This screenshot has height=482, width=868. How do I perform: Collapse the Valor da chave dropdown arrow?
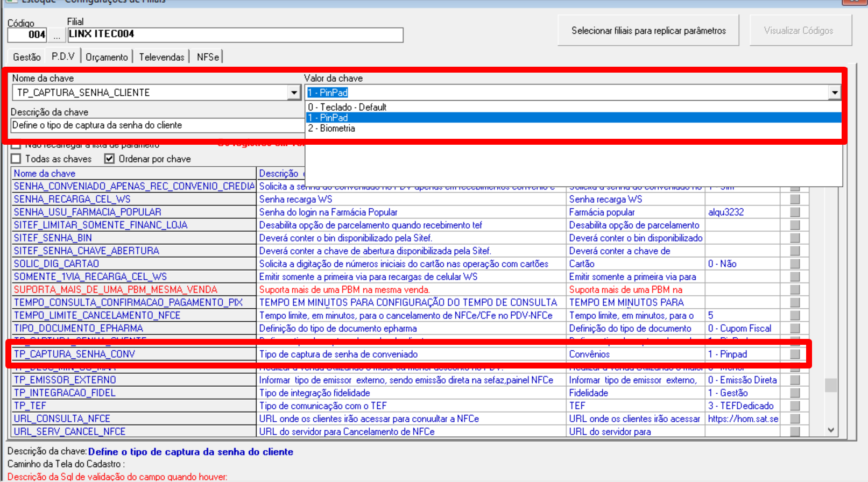pos(834,93)
